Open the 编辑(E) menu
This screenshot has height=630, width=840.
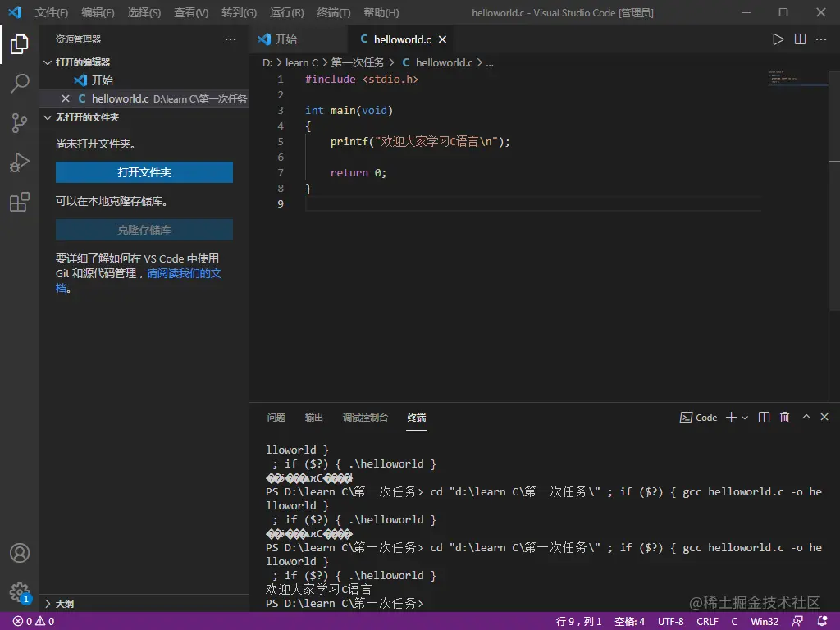pos(98,12)
